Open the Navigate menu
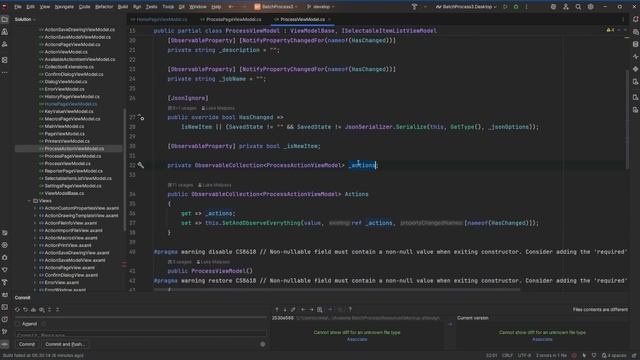 pyautogui.click(x=64, y=7)
